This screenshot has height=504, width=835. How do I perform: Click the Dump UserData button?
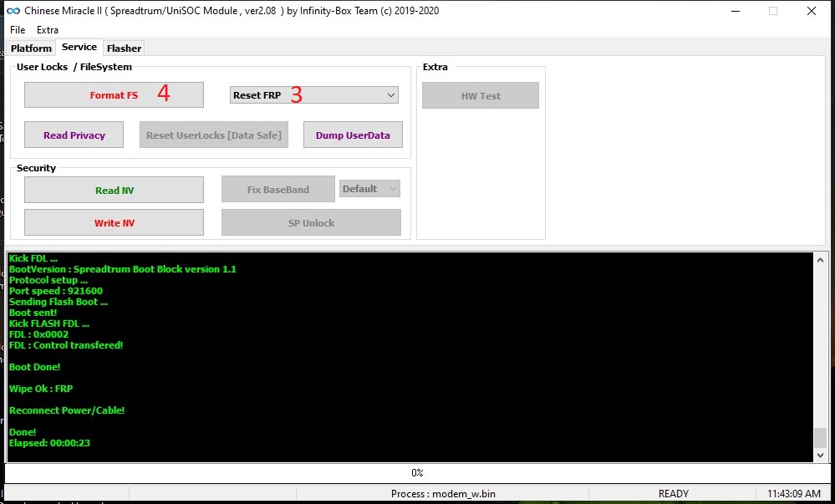click(353, 135)
